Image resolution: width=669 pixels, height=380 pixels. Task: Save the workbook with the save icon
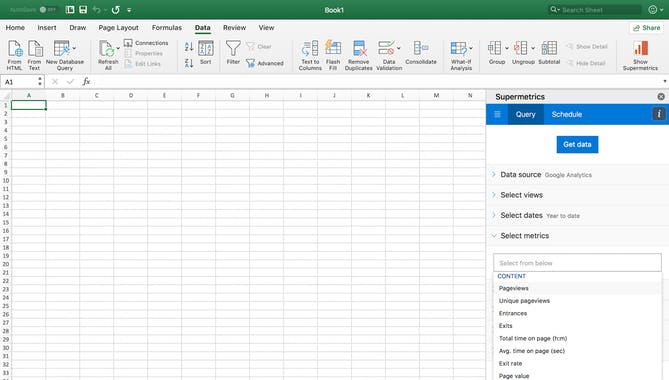point(83,9)
